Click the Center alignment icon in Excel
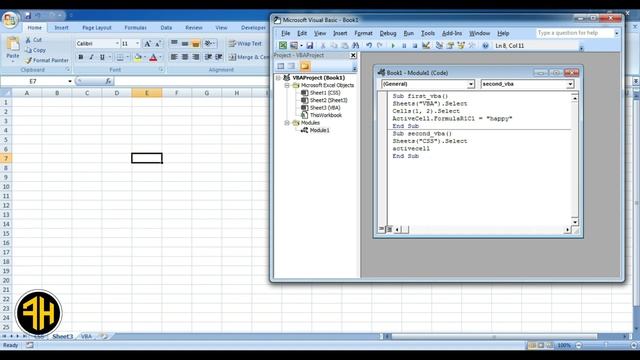The width and height of the screenshot is (640, 360). (185, 57)
